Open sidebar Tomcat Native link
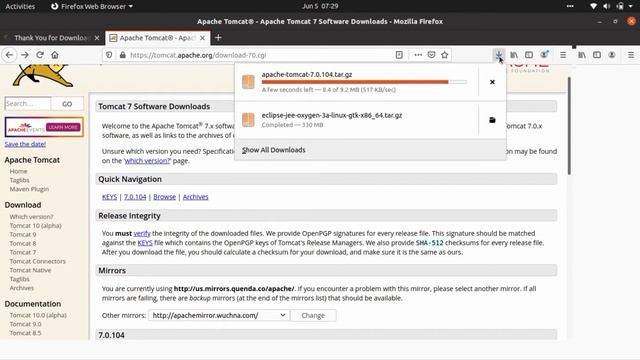Viewport: 640px width, 360px height. point(31,270)
